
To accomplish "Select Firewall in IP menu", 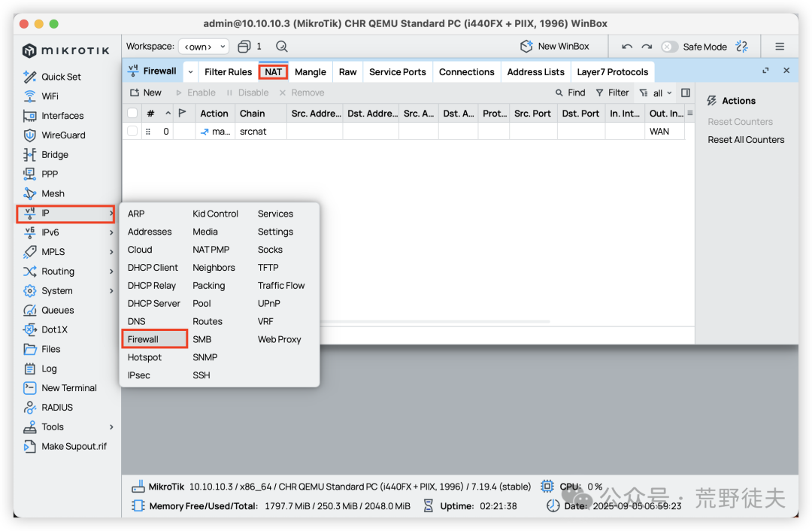I will (x=154, y=339).
